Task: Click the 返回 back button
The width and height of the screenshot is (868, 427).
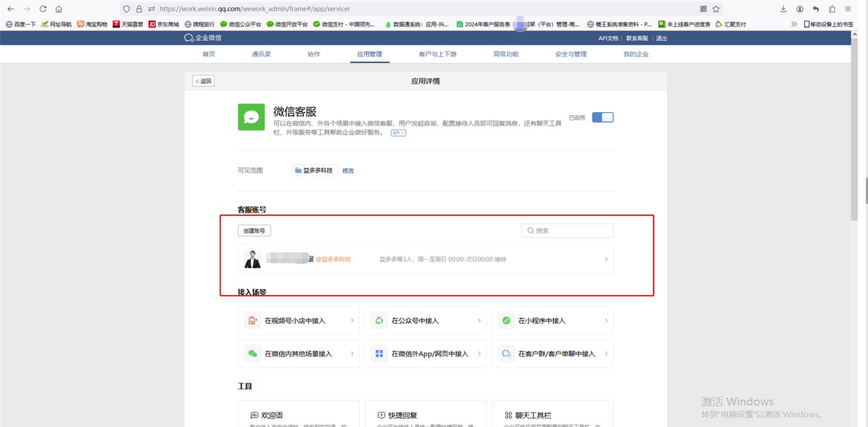Action: (x=204, y=81)
